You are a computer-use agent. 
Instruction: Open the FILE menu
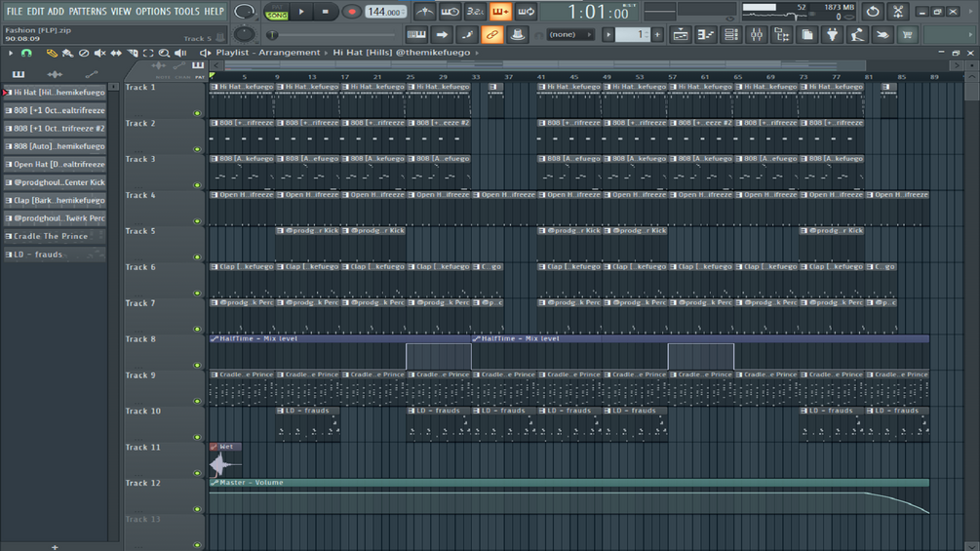(14, 12)
